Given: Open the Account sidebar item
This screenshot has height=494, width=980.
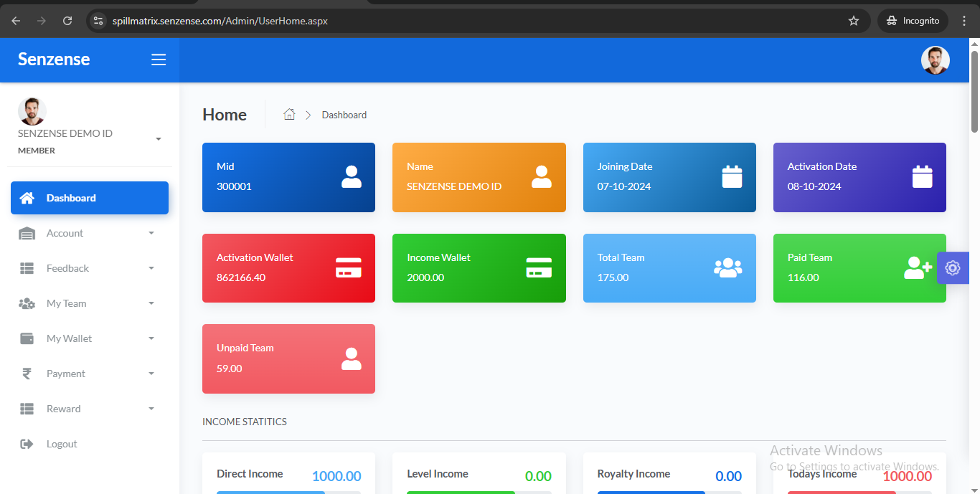Looking at the screenshot, I should tap(90, 233).
